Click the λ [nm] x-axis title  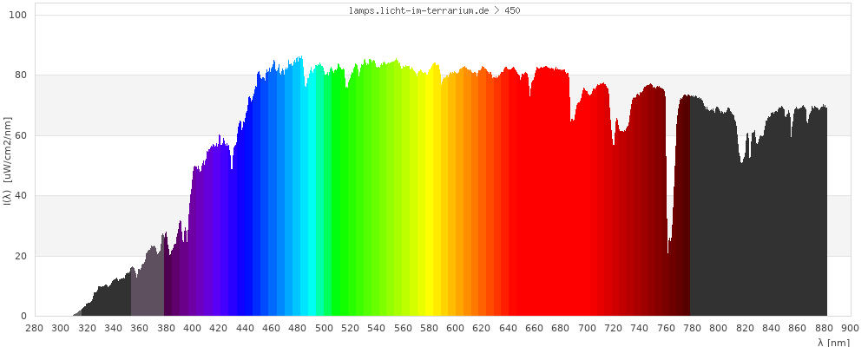833,342
